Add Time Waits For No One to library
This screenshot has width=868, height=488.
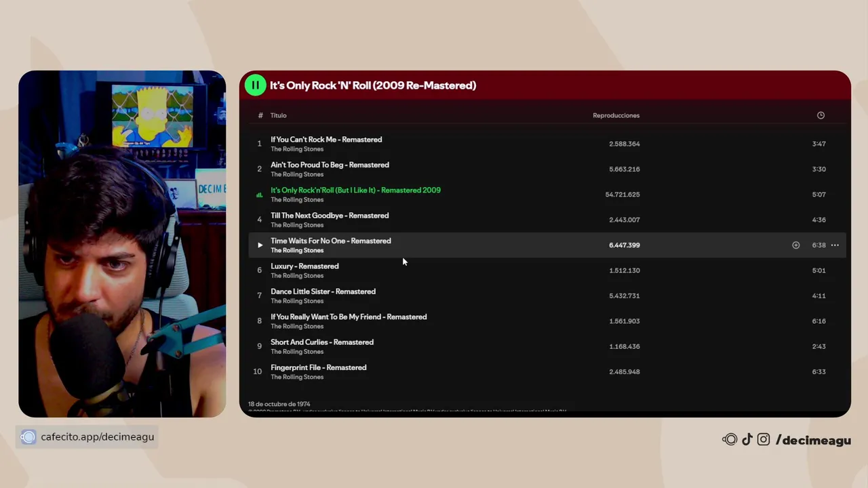tap(796, 245)
